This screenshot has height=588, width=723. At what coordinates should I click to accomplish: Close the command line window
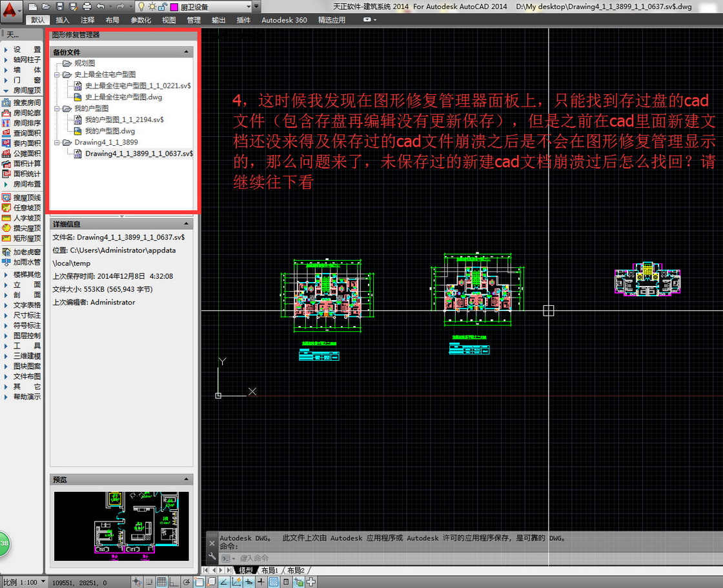coord(212,543)
